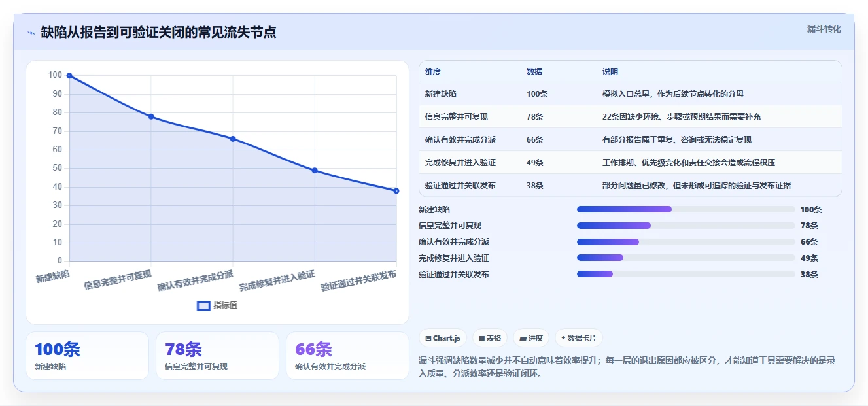Click the Chart.js tag chip
This screenshot has height=406, width=868.
pos(443,338)
